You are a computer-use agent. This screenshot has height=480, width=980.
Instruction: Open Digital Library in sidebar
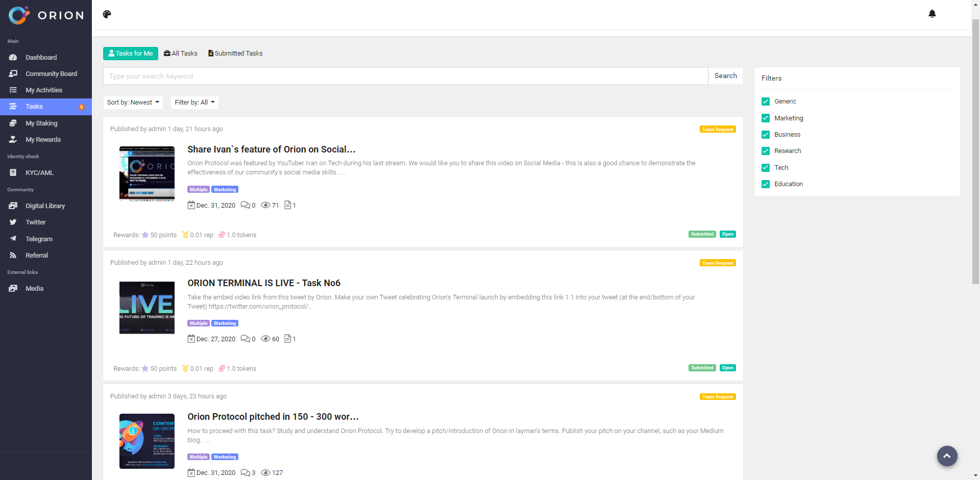pyautogui.click(x=45, y=206)
